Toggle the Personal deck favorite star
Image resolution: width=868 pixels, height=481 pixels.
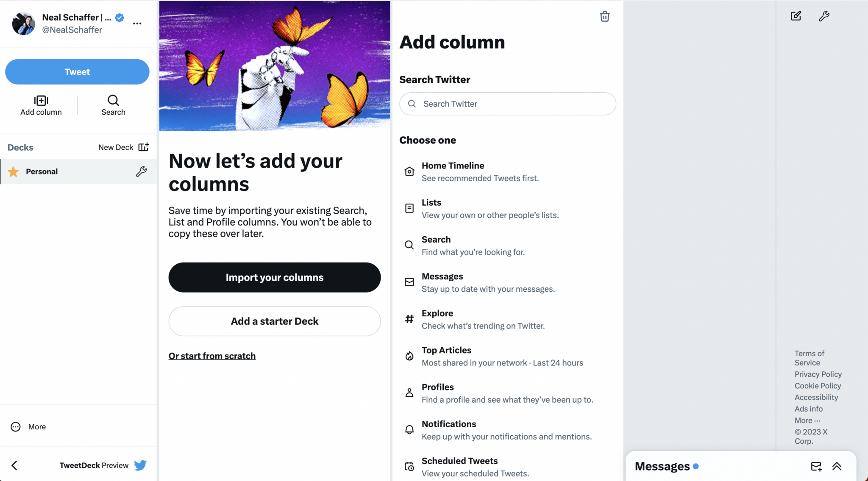[13, 171]
